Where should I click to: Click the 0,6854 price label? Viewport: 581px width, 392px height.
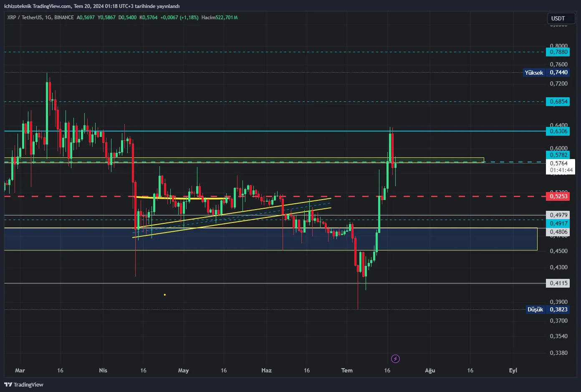coord(558,101)
